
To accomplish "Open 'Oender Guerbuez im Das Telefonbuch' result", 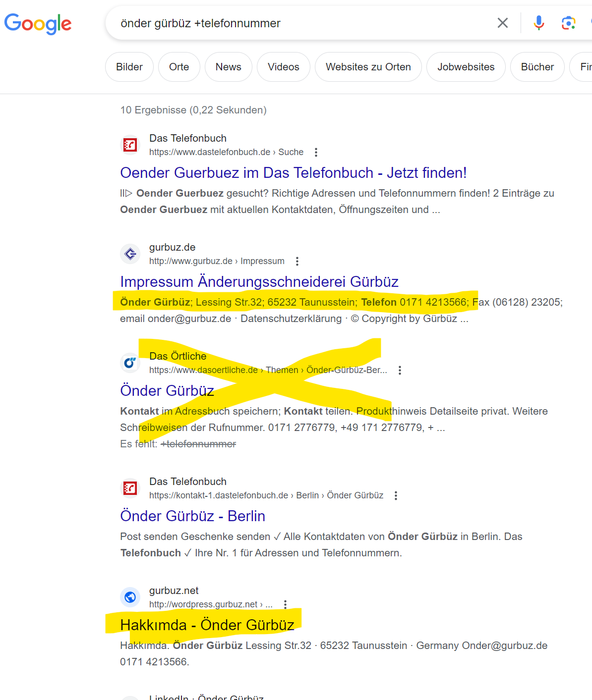I will pyautogui.click(x=294, y=173).
